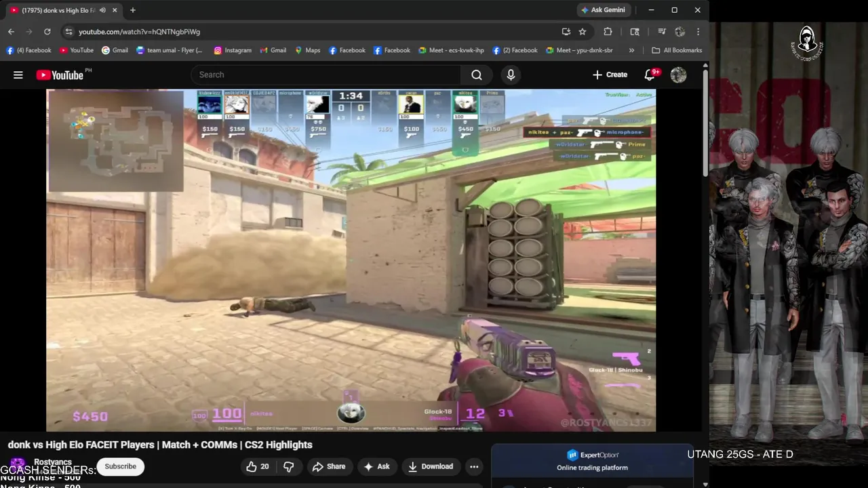The width and height of the screenshot is (868, 488).
Task: Open the Rostyancs channel avatar
Action: click(x=18, y=465)
